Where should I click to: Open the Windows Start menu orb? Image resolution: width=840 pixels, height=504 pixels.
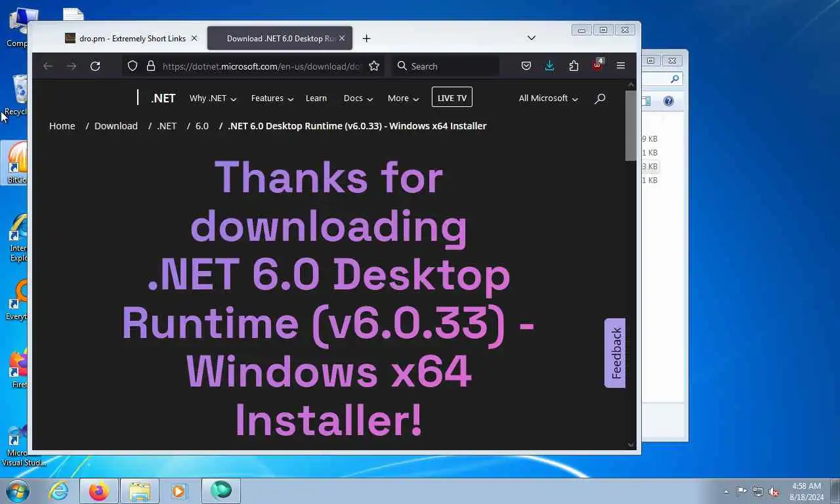(18, 491)
